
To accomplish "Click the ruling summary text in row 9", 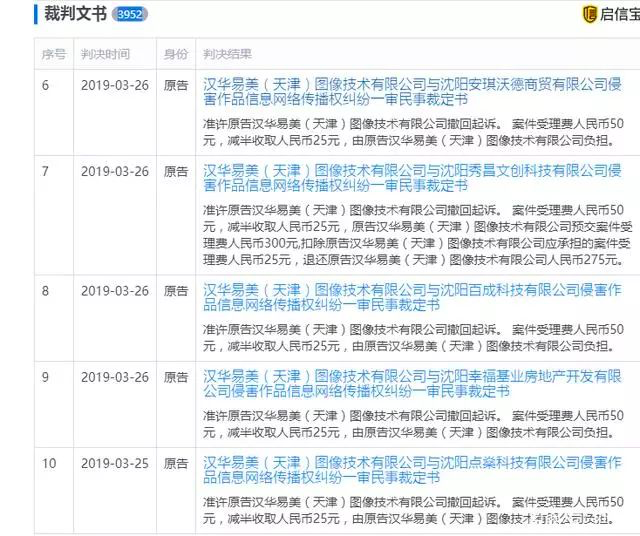I will point(413,424).
